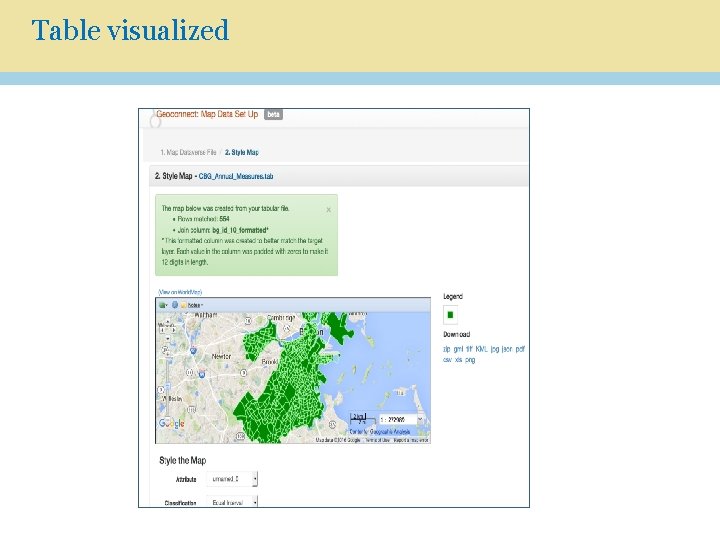Click the 'Rows matched: 554' text
The height and width of the screenshot is (540, 720).
(203, 219)
